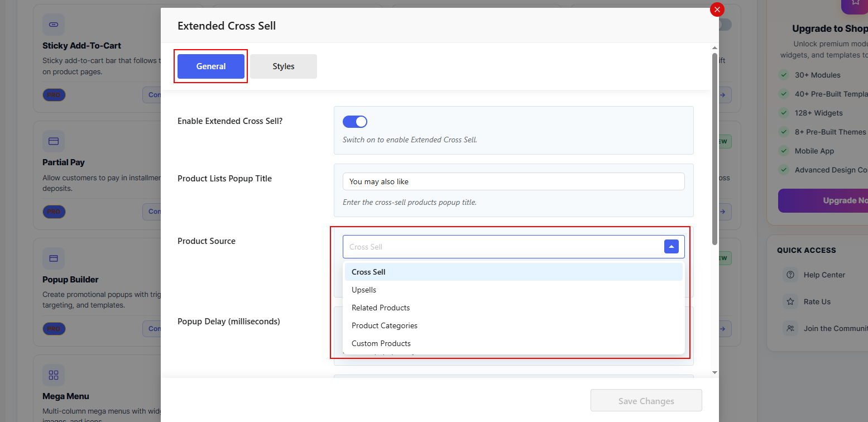Click the Upgrade Now button
Viewport: 868px width, 422px height.
click(x=823, y=200)
